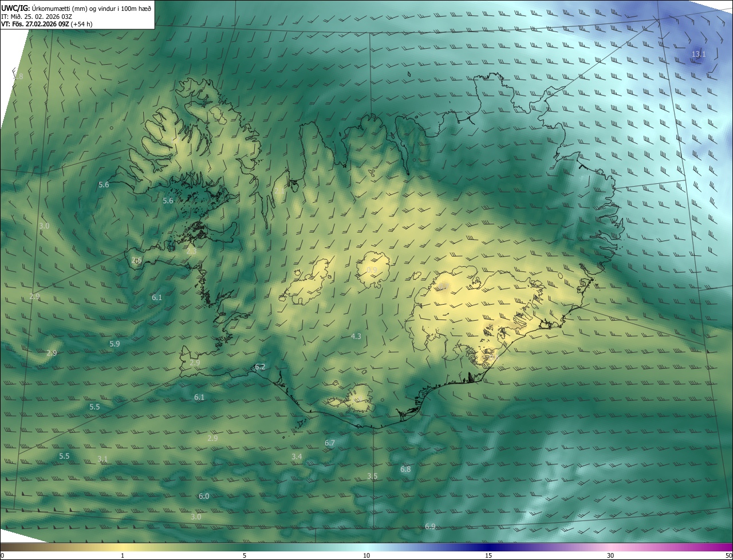Click the 3.5 precipitation value label
The image size is (733, 560).
(372, 476)
